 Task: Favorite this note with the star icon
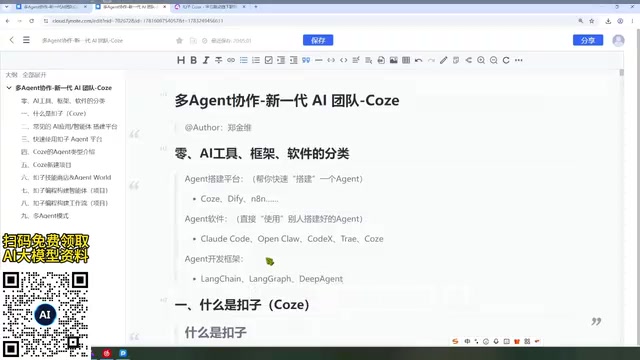tap(179, 40)
